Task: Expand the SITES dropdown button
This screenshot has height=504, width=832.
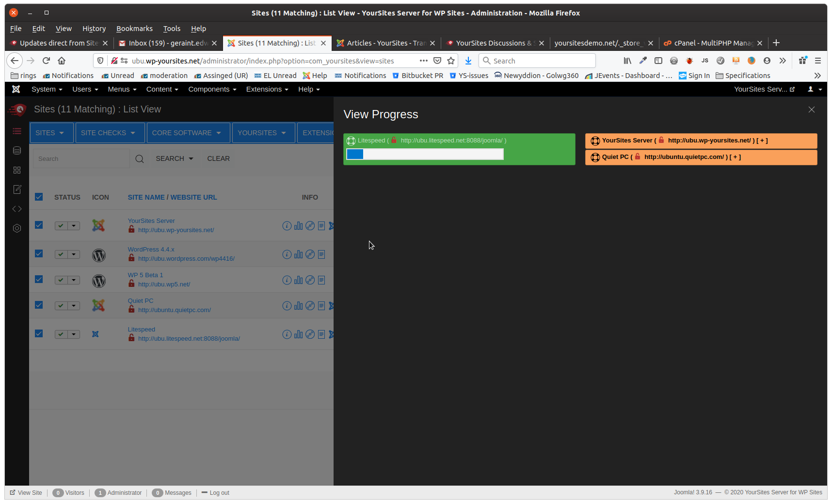Action: tap(51, 133)
